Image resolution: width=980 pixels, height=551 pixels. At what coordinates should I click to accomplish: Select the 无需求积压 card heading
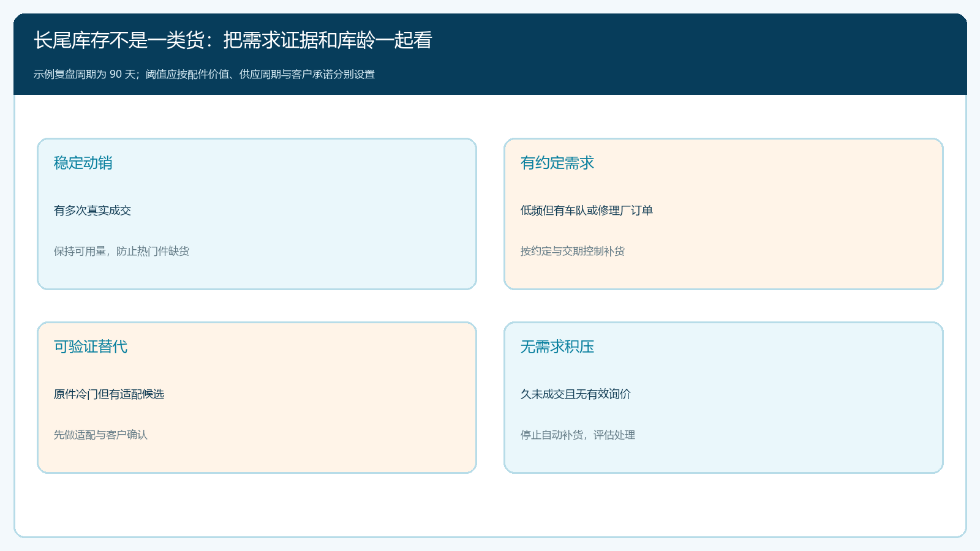pyautogui.click(x=557, y=347)
